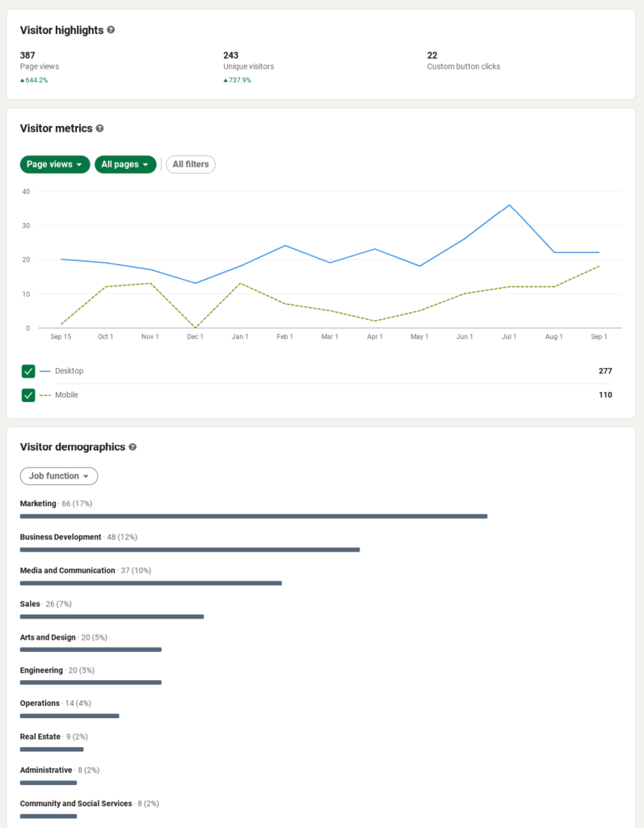Open the Page views metric dropdown
This screenshot has height=828, width=644.
click(54, 164)
